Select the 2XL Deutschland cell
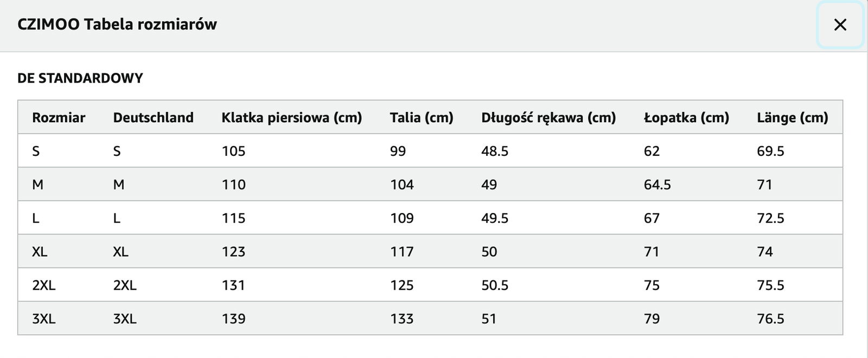The image size is (868, 358). click(125, 285)
